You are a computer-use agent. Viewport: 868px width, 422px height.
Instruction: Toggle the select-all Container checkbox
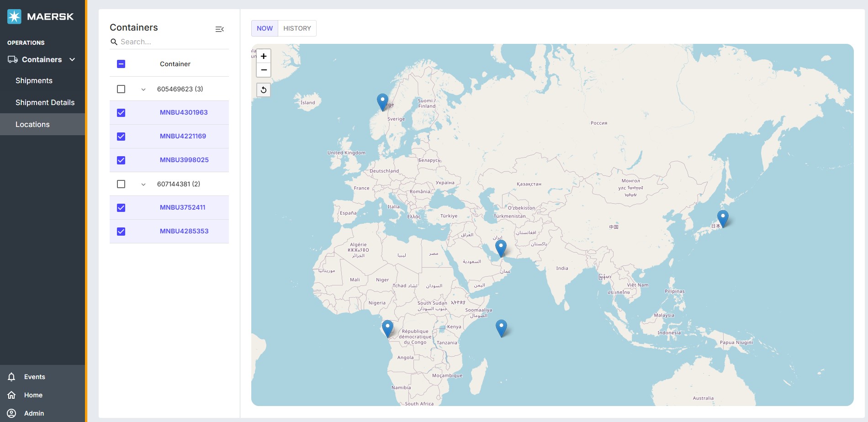121,64
